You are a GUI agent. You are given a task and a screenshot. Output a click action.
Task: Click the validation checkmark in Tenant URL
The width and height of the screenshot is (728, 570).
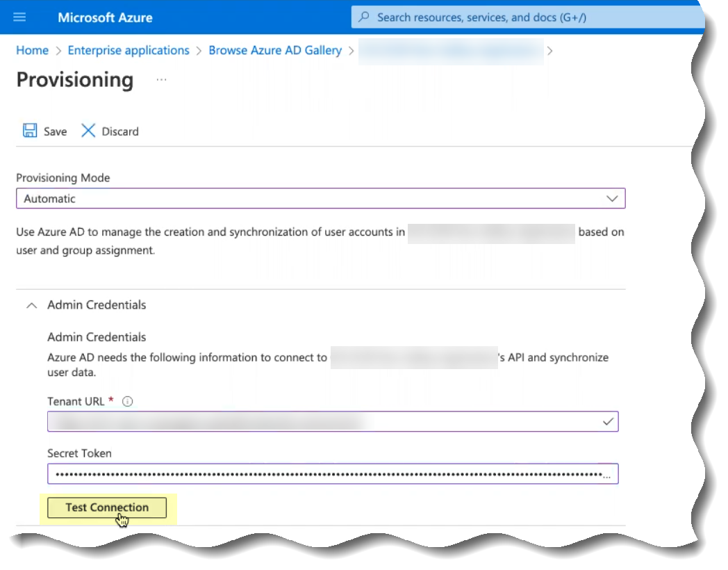tap(608, 421)
